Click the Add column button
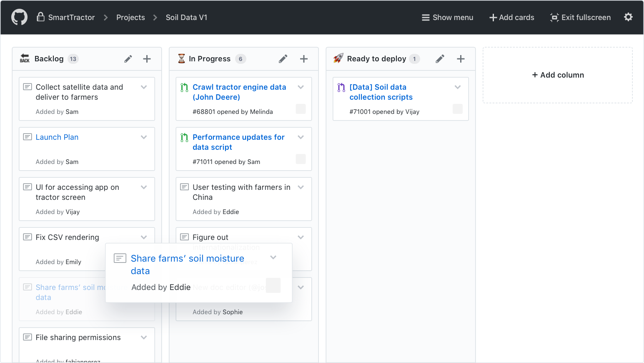 click(558, 75)
